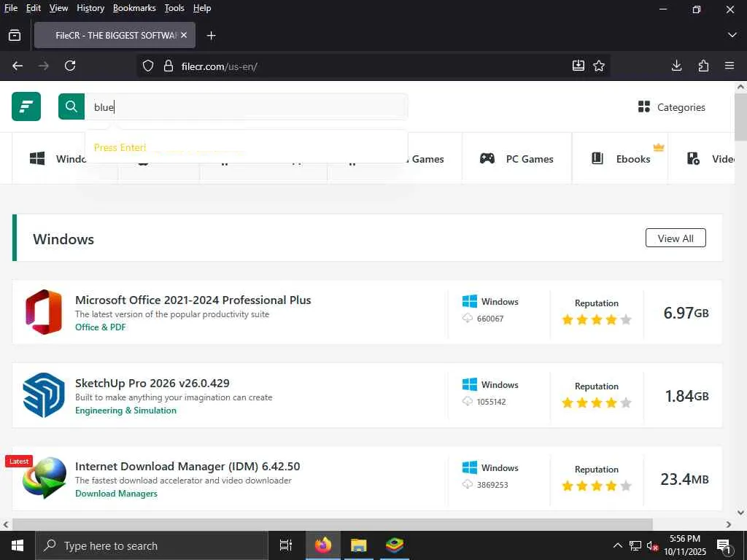Open Task View on the taskbar
The width and height of the screenshot is (747, 560).
pyautogui.click(x=286, y=545)
